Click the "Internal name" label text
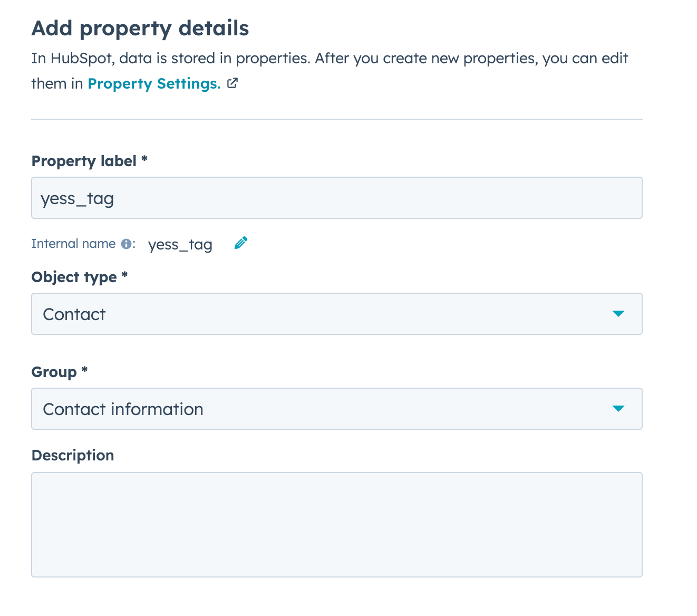Image resolution: width=697 pixels, height=616 pixels. (73, 244)
